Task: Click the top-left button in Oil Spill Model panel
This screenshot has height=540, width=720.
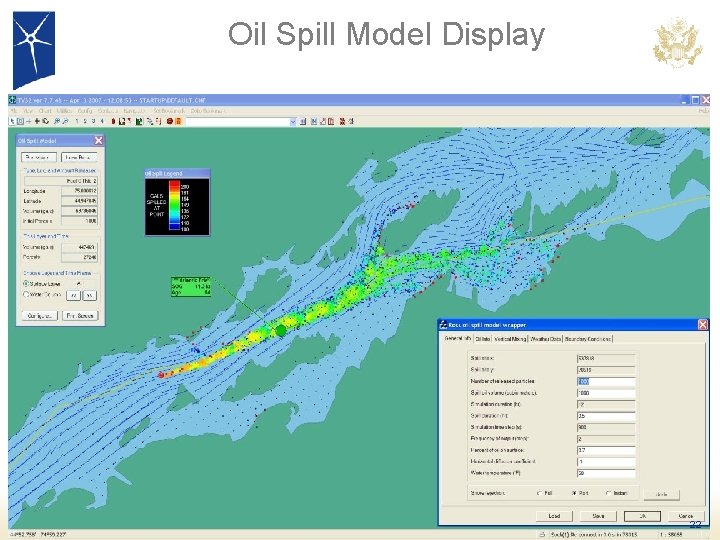Action: click(x=39, y=157)
